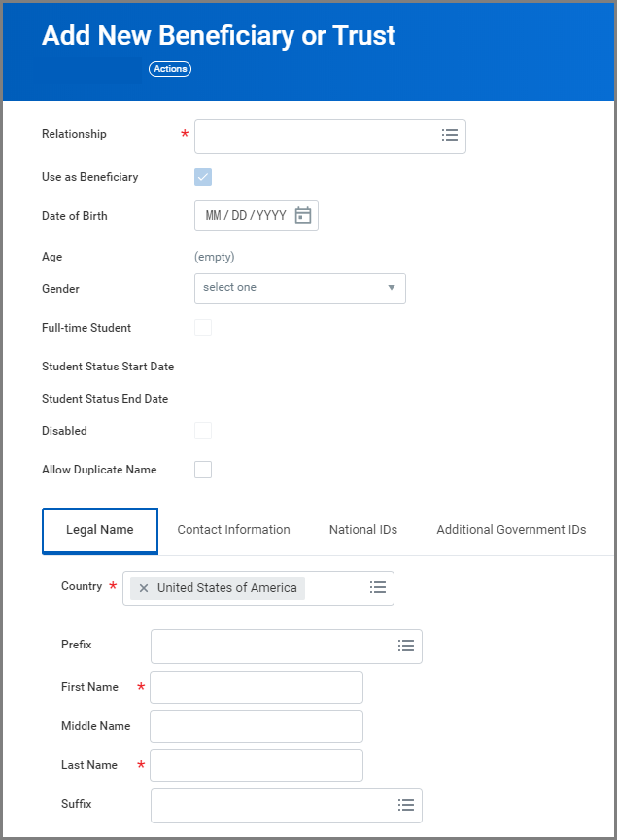
Task: Tick the Disabled checkbox
Action: (203, 431)
